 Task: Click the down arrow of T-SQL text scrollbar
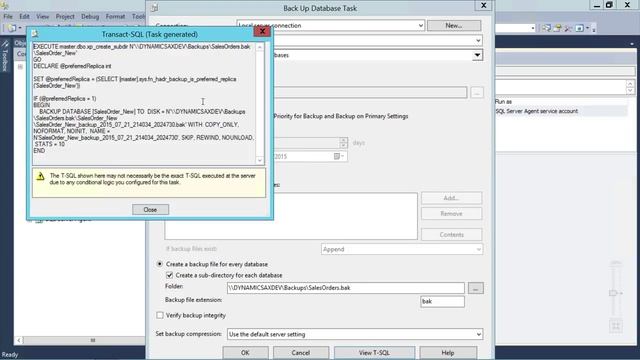click(260, 160)
